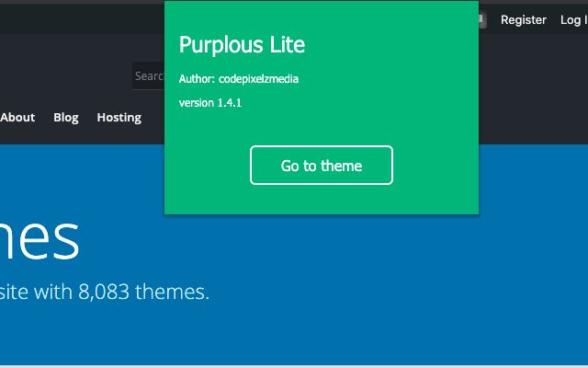Open the Log In link

pos(573,20)
